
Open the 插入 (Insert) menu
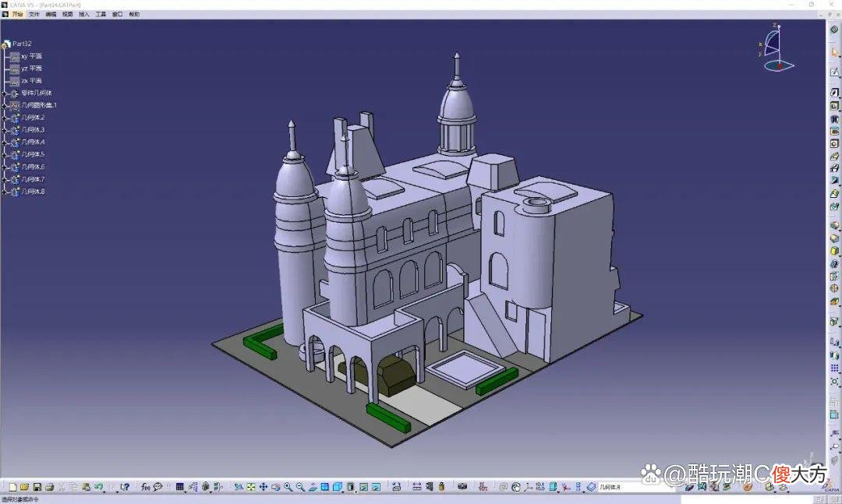pyautogui.click(x=83, y=15)
